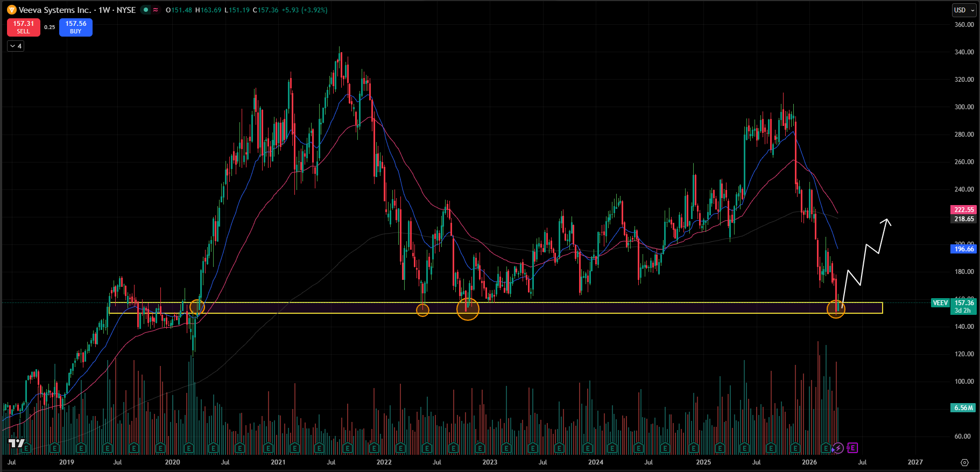Click the high value H163.69
The image size is (980, 472).
coord(208,10)
